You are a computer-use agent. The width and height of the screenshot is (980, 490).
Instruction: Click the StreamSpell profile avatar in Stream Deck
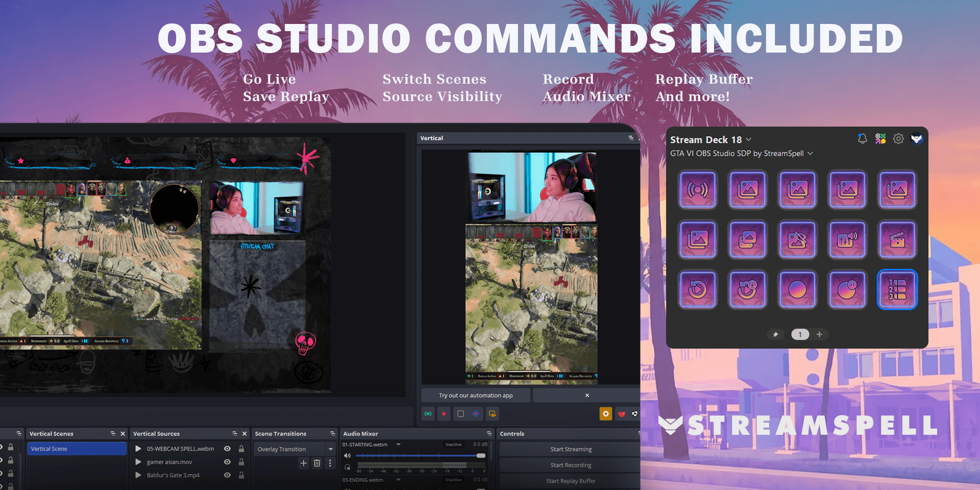(x=917, y=139)
